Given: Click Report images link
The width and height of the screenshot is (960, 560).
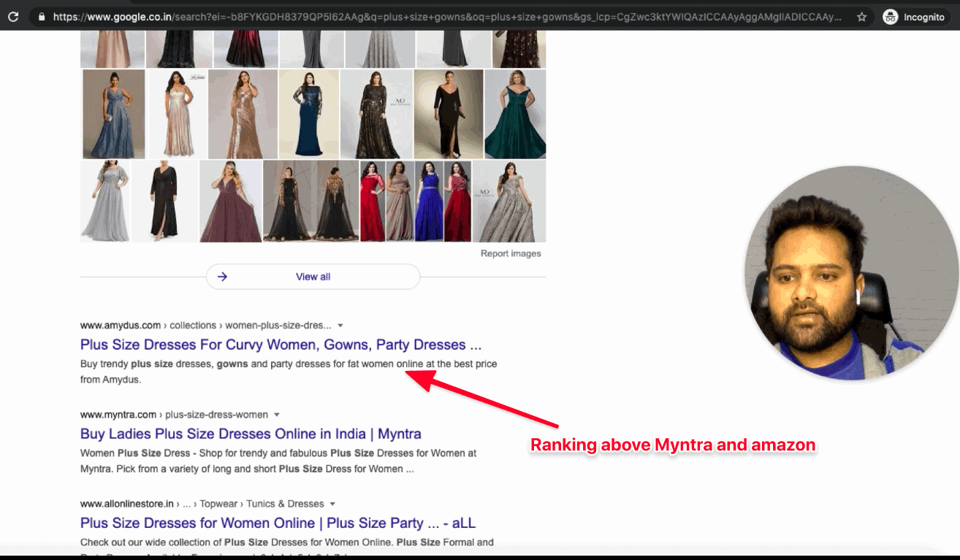Looking at the screenshot, I should [511, 253].
